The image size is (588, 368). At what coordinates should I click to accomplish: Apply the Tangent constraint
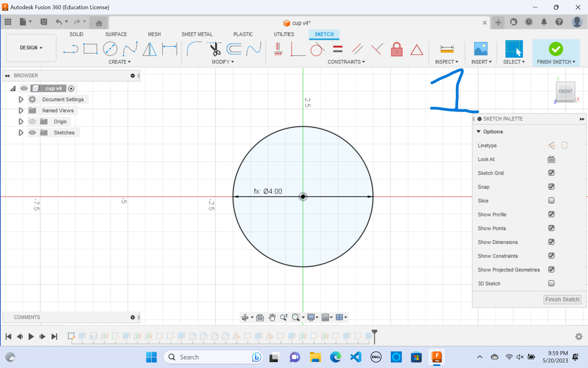[x=317, y=49]
